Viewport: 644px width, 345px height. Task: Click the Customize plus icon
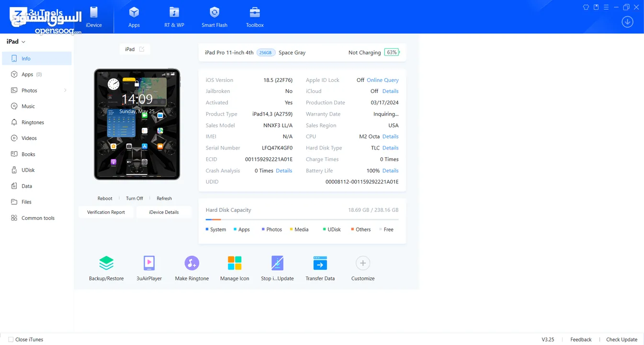(x=363, y=263)
